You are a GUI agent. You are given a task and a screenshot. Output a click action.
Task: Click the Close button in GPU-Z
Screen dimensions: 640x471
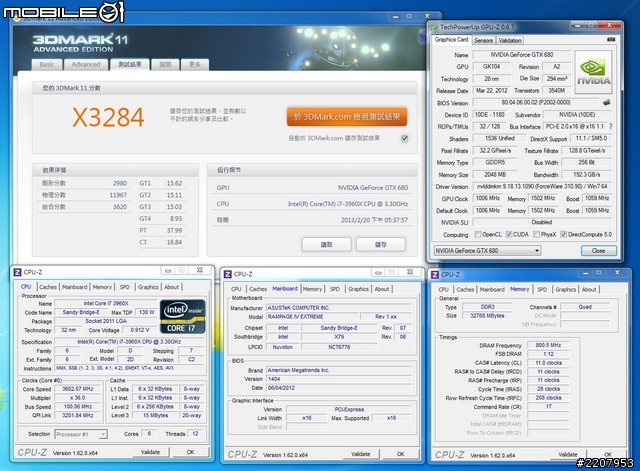point(599,251)
